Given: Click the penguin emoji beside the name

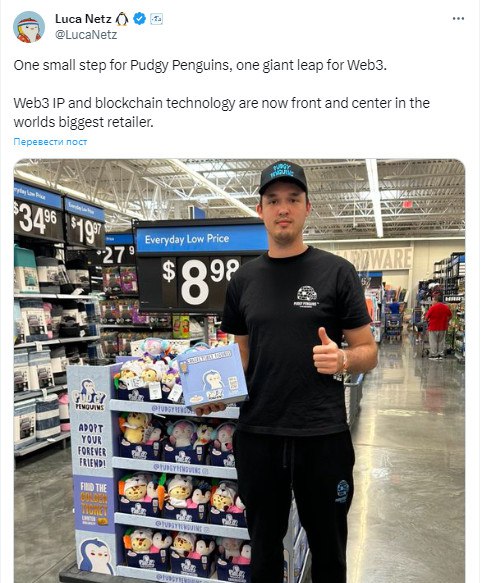Looking at the screenshot, I should click(122, 19).
